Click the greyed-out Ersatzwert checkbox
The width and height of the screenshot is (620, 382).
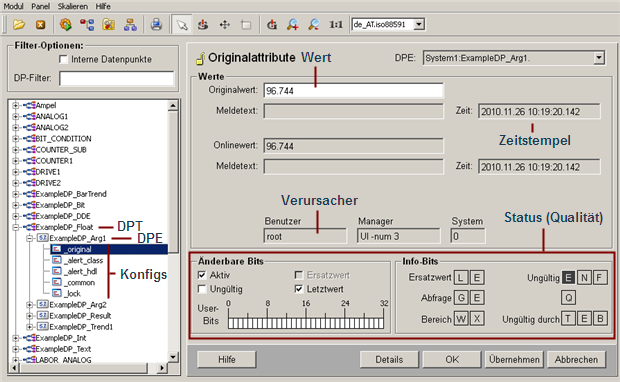(299, 275)
